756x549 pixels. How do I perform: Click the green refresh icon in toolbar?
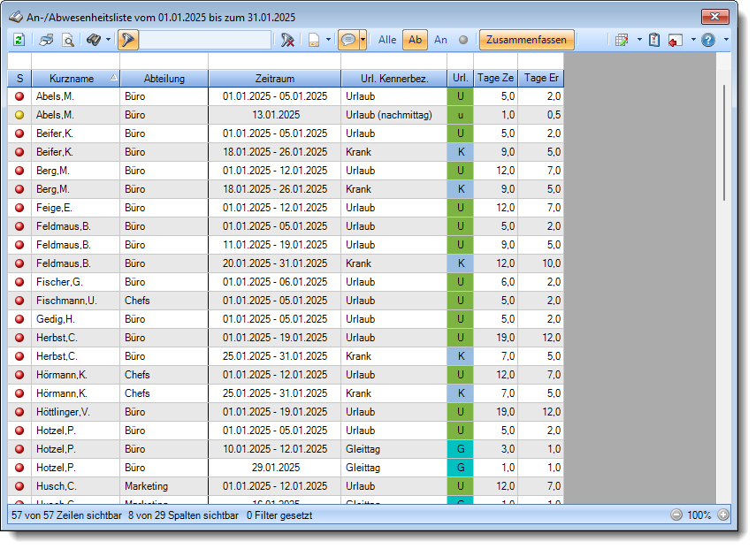(19, 40)
